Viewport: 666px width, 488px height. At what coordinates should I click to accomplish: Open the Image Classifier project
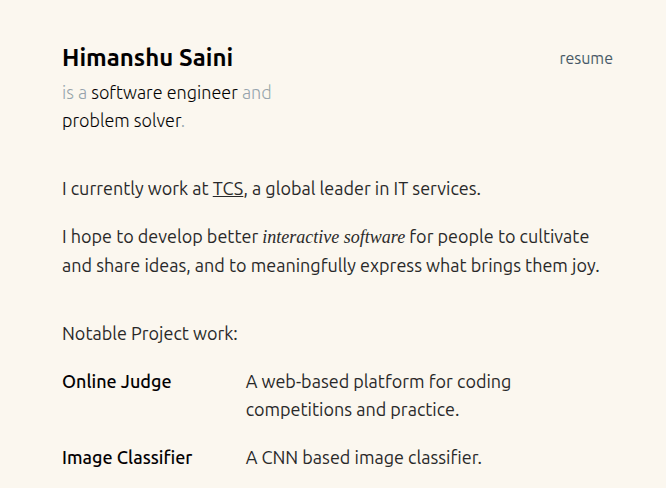127,458
